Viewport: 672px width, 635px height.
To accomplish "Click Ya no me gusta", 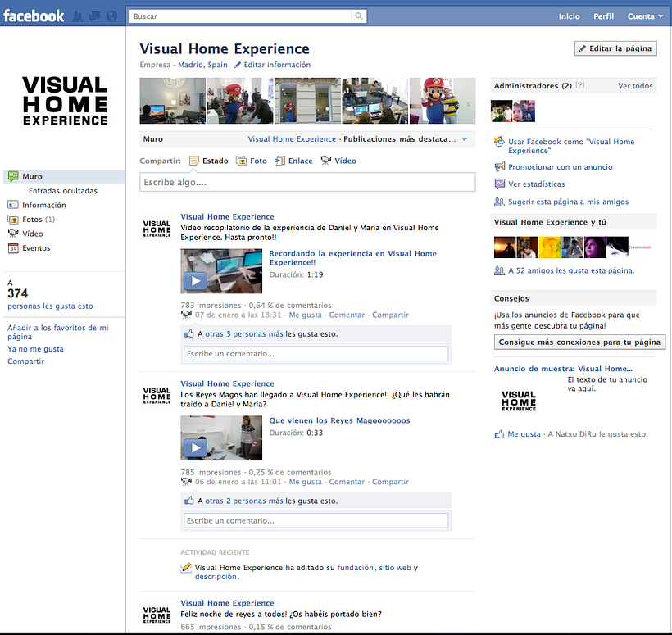I will (35, 349).
